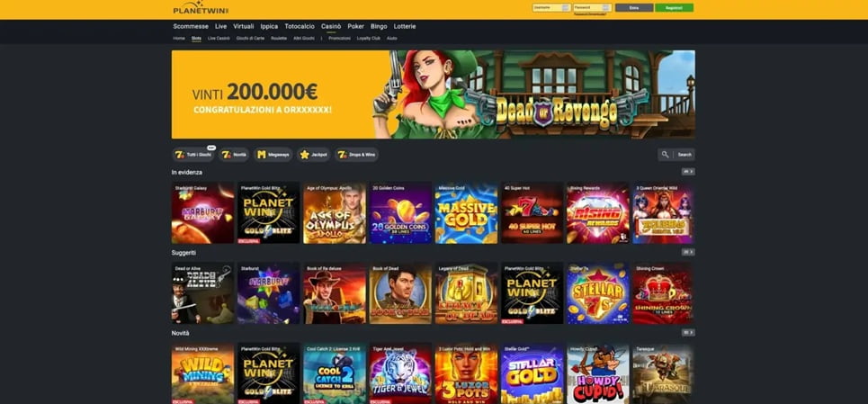Expand the Novità section count

pyautogui.click(x=688, y=333)
